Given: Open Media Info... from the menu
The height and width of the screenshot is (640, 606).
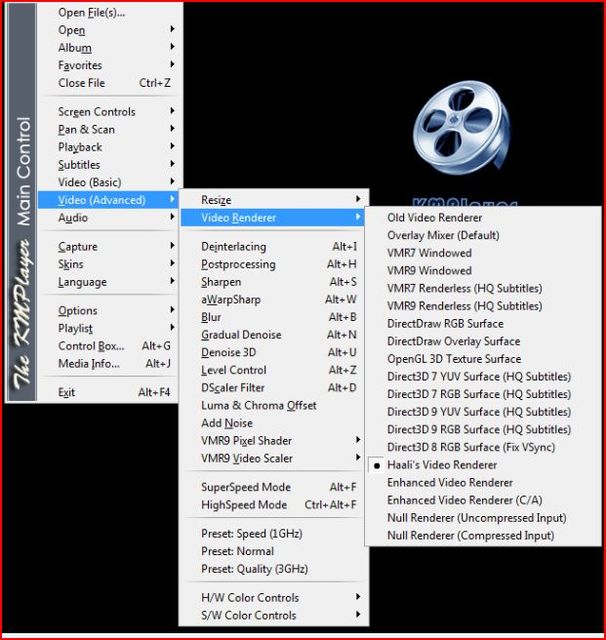Looking at the screenshot, I should [x=109, y=364].
